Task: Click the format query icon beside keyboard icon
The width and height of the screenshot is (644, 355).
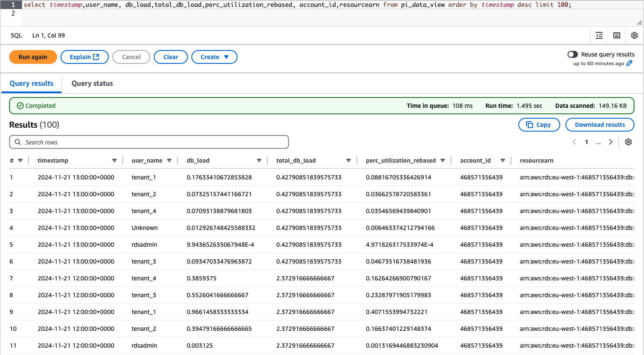Action: (599, 35)
